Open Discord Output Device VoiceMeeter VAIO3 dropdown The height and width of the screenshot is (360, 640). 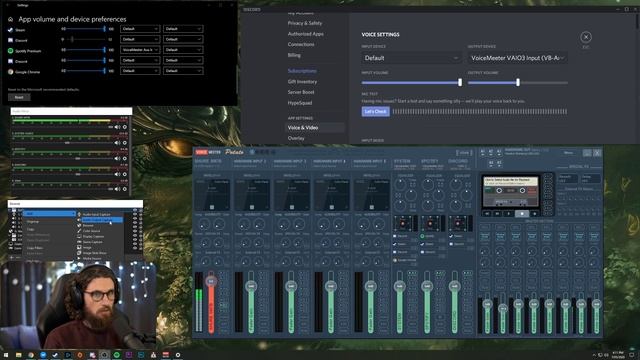coord(518,58)
